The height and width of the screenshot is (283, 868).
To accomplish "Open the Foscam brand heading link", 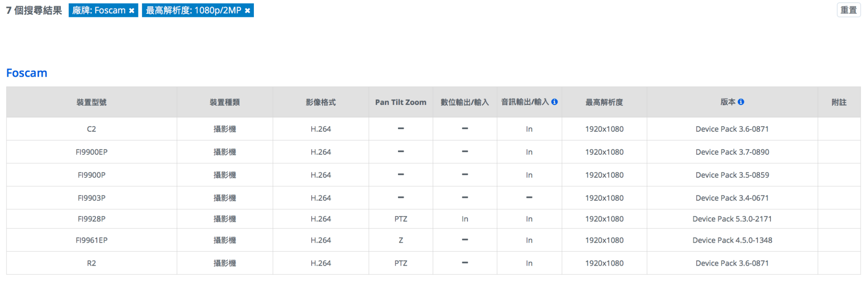I will pos(26,73).
